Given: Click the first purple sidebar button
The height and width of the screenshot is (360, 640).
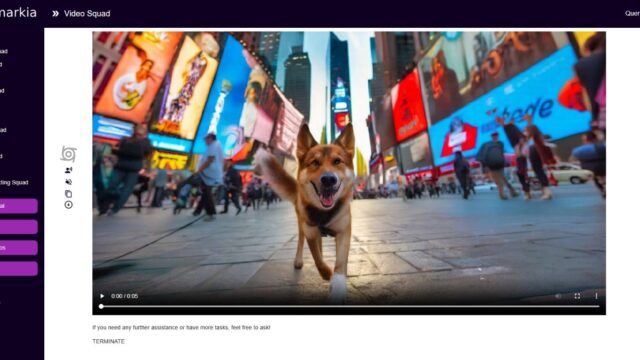Looking at the screenshot, I should pos(18,206).
